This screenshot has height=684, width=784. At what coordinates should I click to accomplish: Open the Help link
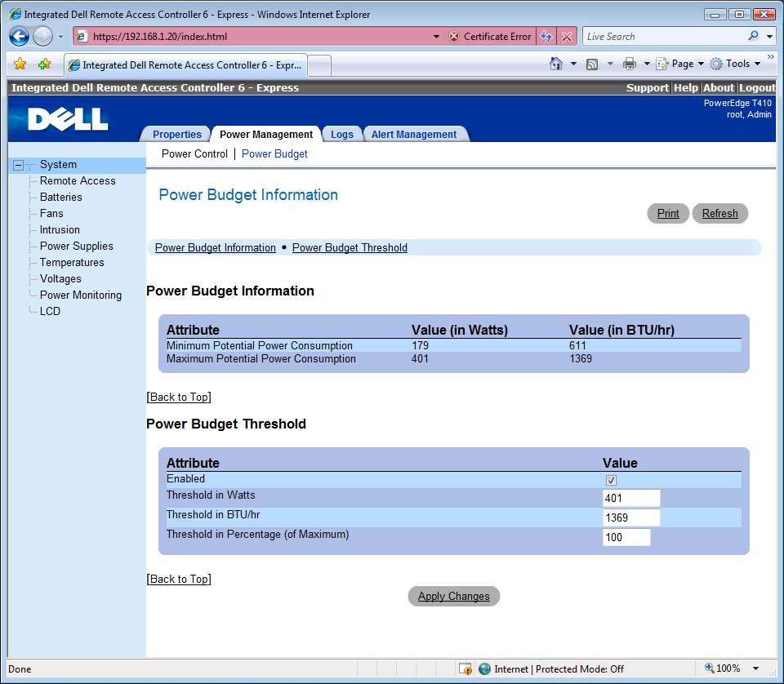pos(685,87)
